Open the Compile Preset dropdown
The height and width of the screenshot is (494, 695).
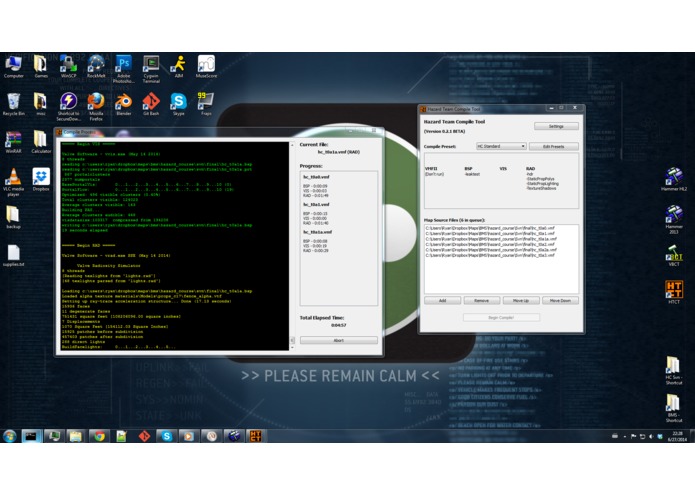coord(501,146)
